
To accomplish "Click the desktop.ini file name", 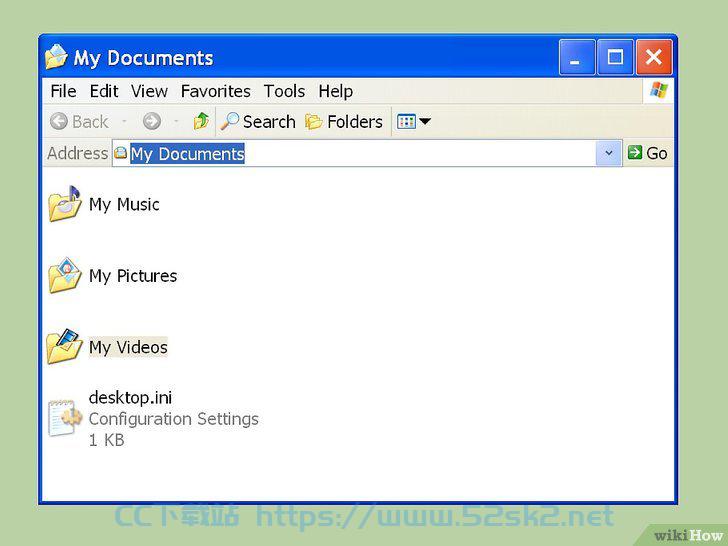I will (130, 397).
